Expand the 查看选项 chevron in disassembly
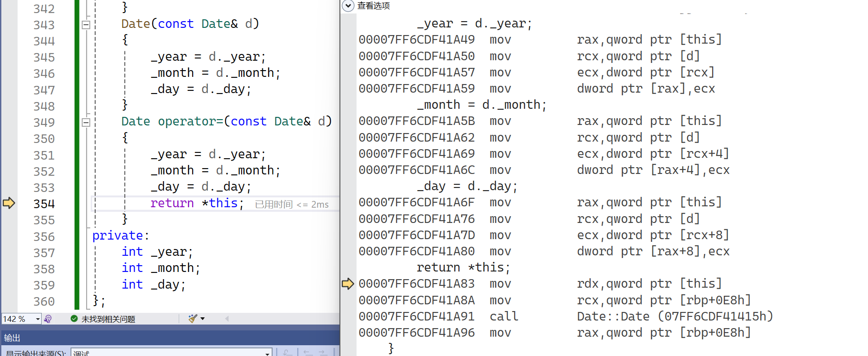Viewport: 868px width, 356px height. point(348,6)
